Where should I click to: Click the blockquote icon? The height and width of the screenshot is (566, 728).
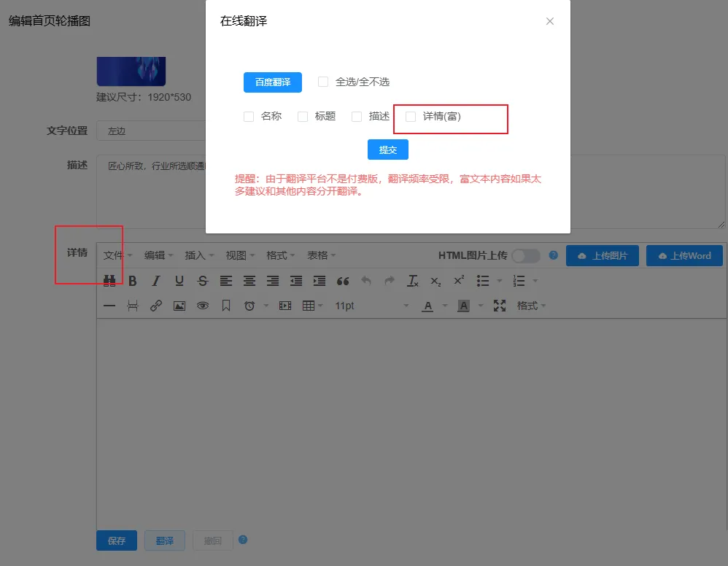point(343,281)
